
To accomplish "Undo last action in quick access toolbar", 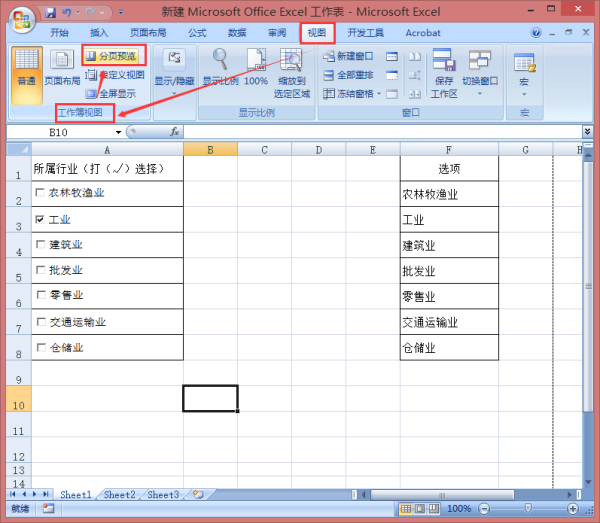I will (67, 12).
